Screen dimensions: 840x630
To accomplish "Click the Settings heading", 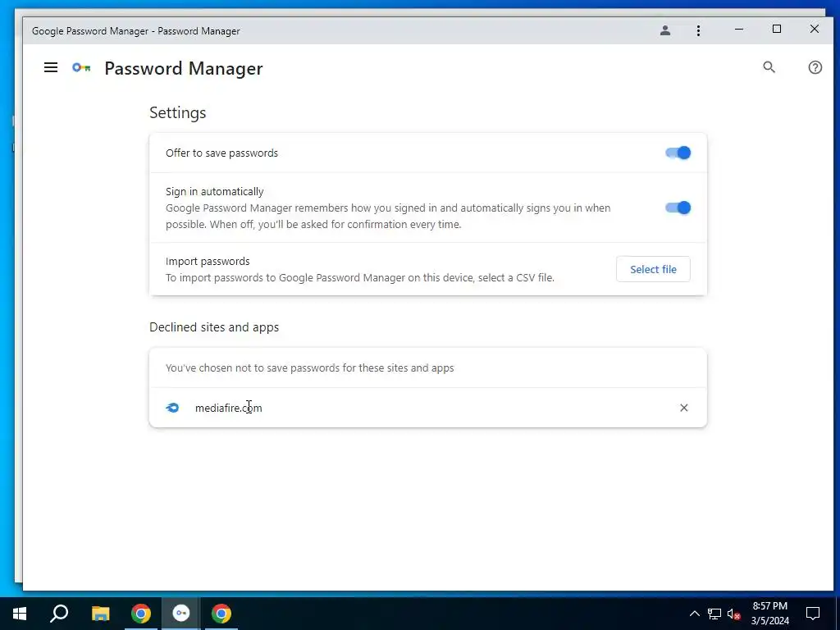I will (x=177, y=112).
